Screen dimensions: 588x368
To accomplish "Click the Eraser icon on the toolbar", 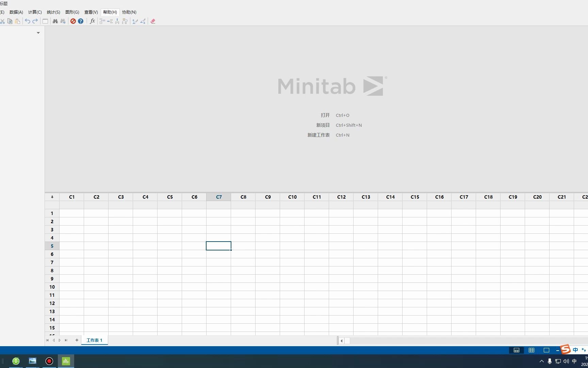I will click(x=153, y=21).
